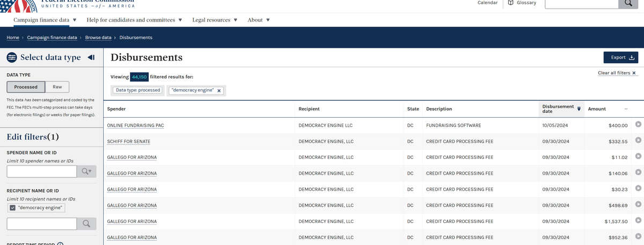This screenshot has width=644, height=245.
Task: Click FUNDRAISING SOFTWARE description cell
Action: (453, 125)
